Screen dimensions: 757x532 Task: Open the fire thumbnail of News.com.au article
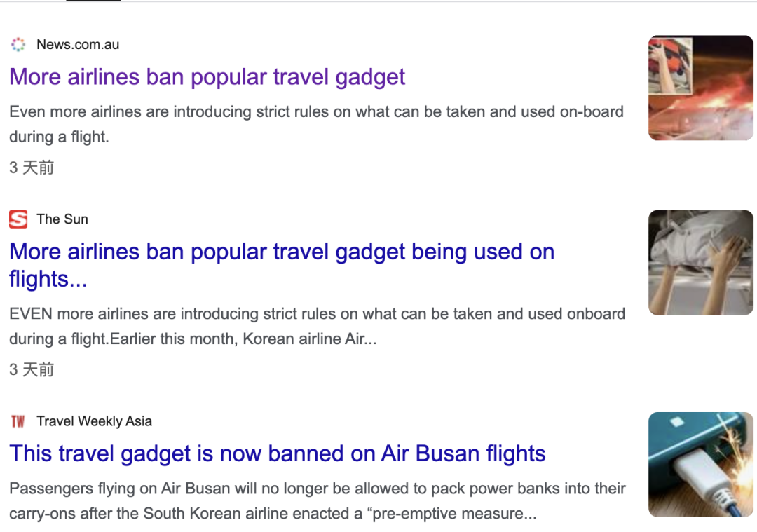pos(700,88)
